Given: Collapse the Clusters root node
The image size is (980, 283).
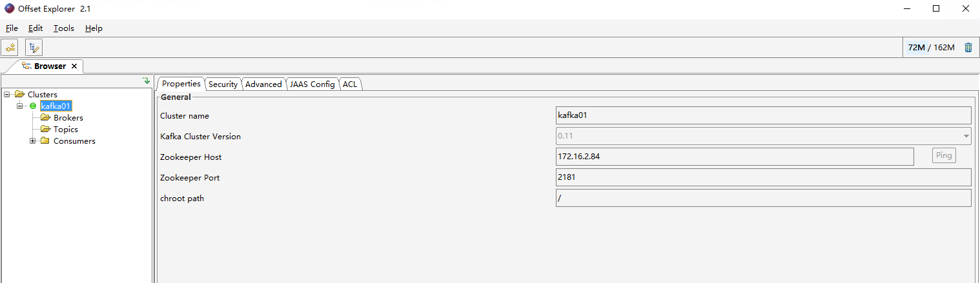Looking at the screenshot, I should pyautogui.click(x=7, y=94).
